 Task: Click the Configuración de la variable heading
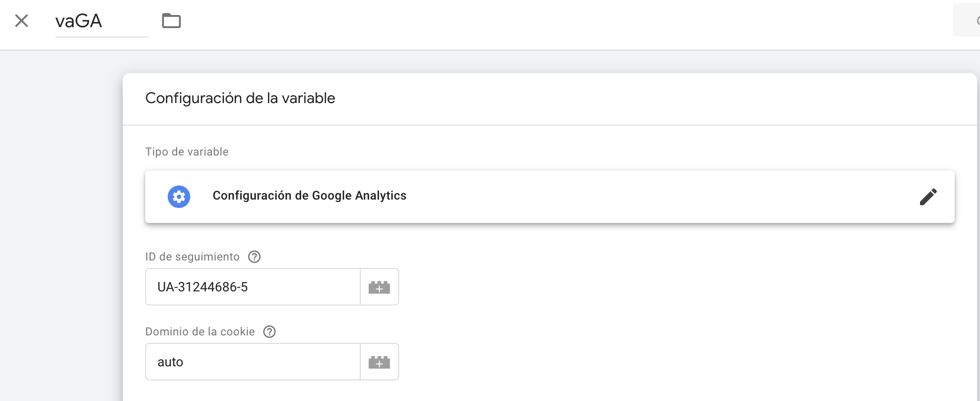[x=240, y=98]
